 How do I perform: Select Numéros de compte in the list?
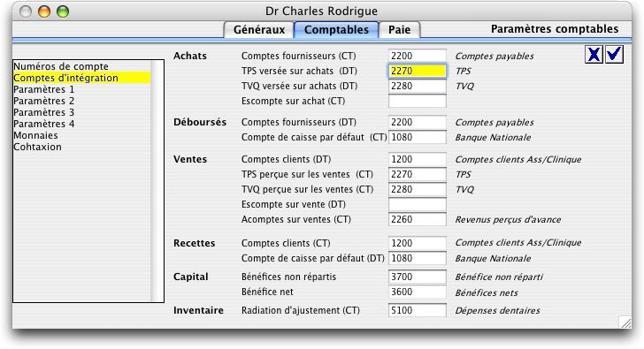pos(81,66)
